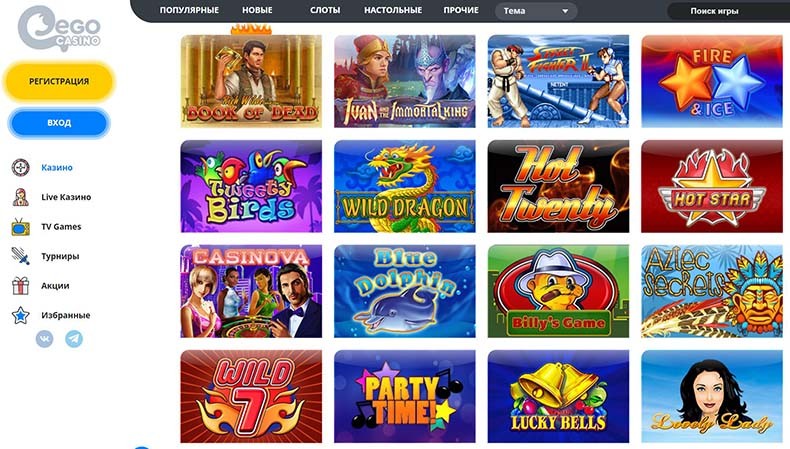Open the Акции gift box icon

click(21, 286)
